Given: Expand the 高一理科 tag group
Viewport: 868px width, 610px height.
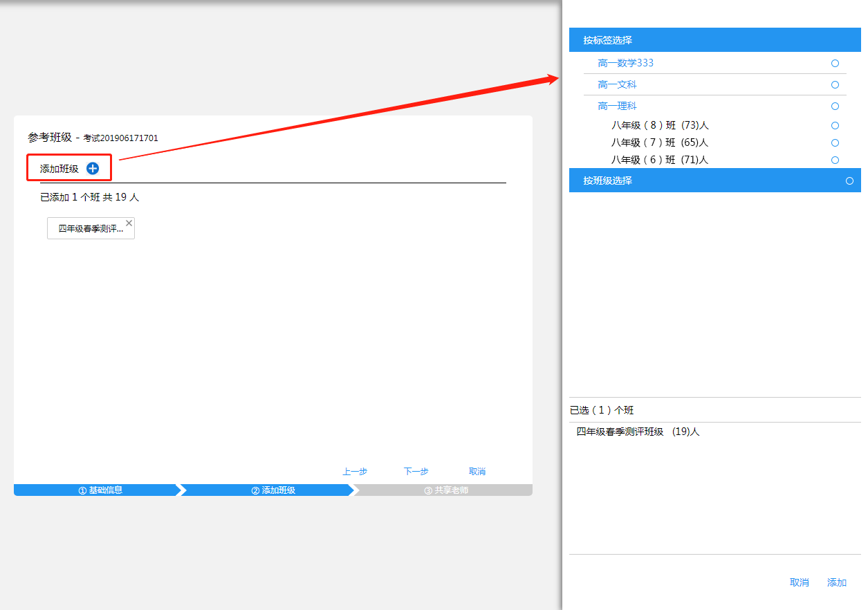Looking at the screenshot, I should 617,107.
